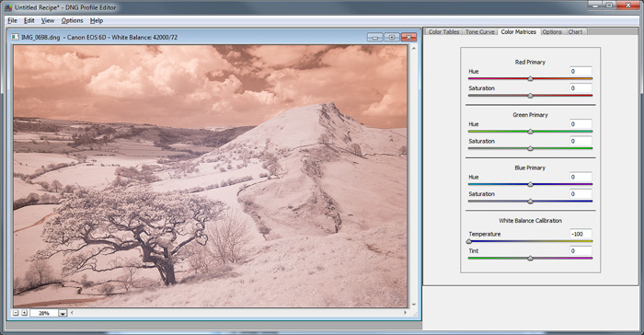Image resolution: width=644 pixels, height=335 pixels.
Task: Open the zoom percentage dropdown arrow
Action: (x=63, y=313)
